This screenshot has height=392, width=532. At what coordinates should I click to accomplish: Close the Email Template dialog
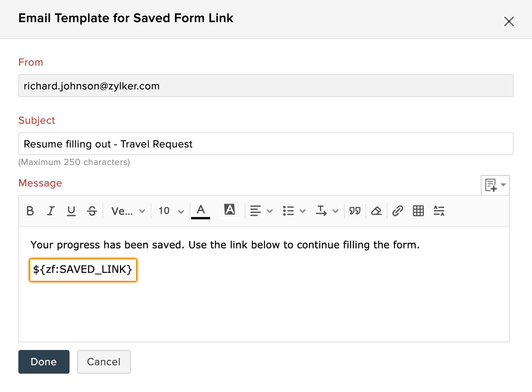pos(509,21)
